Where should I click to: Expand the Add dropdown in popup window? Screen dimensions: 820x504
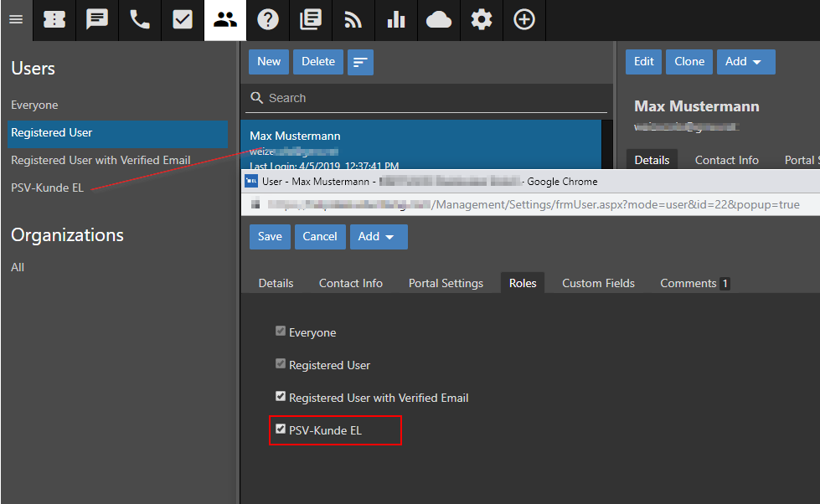point(378,237)
